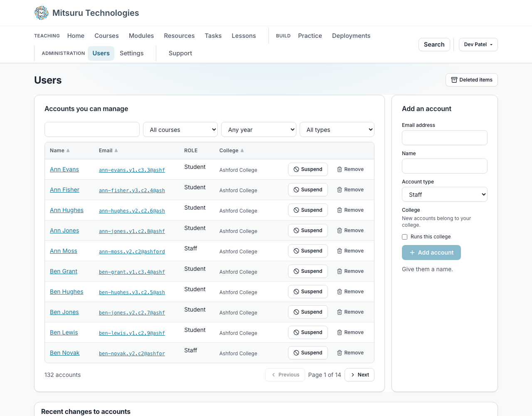This screenshot has height=416, width=532.
Task: Remove the Ben Grant account
Action: click(x=350, y=271)
